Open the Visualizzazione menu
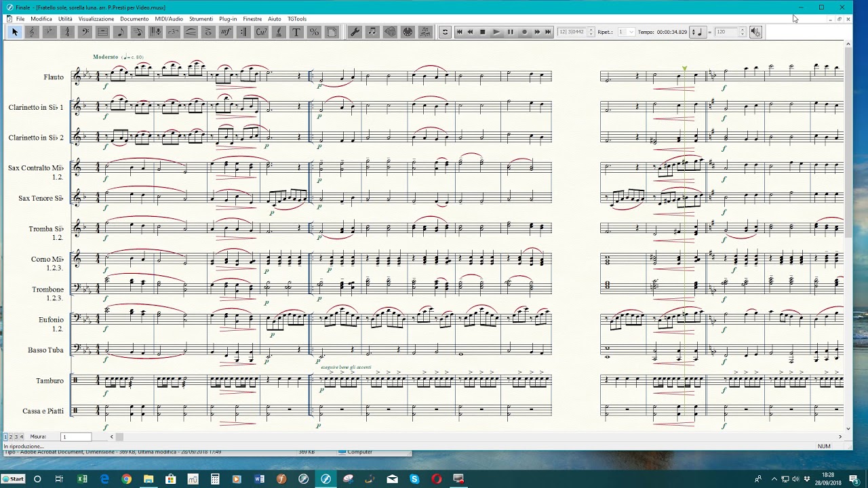The image size is (868, 488). tap(96, 19)
